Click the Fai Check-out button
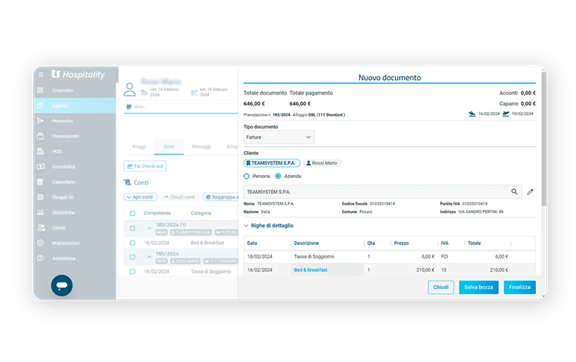 click(145, 166)
